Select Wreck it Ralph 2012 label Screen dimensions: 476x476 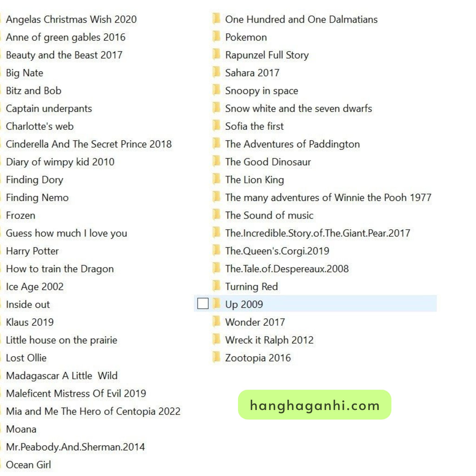click(x=269, y=340)
